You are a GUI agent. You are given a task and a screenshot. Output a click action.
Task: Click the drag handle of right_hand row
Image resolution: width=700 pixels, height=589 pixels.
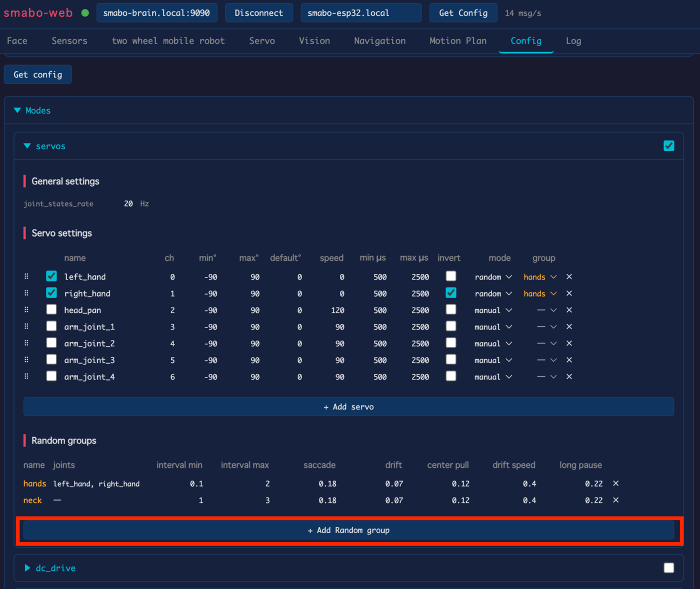coord(26,293)
